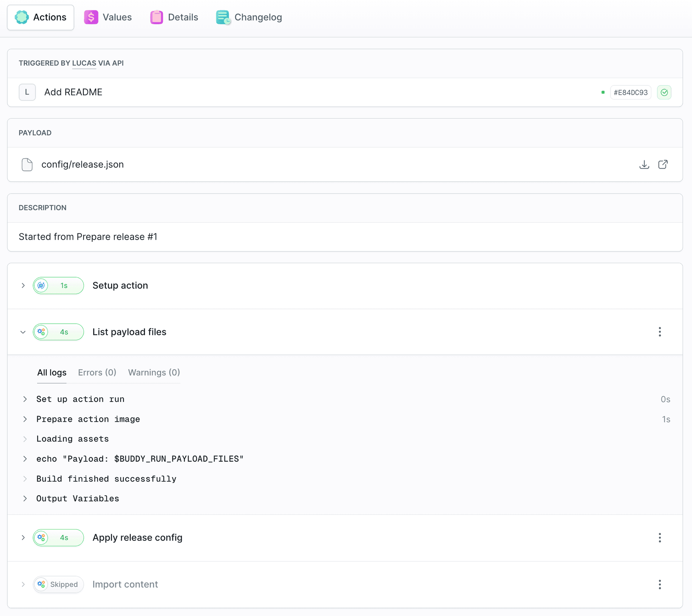Screen dimensions: 692x616
Task: Open Apply release config options menu
Action: [660, 538]
